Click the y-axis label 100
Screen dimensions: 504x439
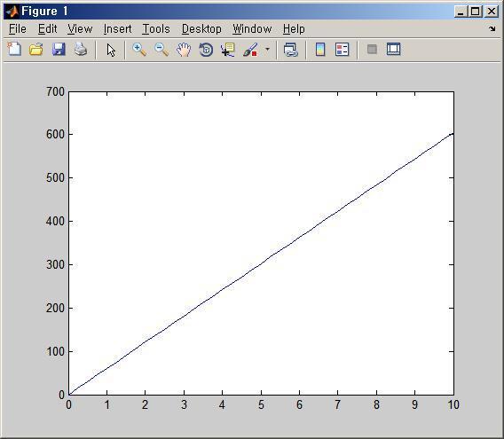(55, 351)
